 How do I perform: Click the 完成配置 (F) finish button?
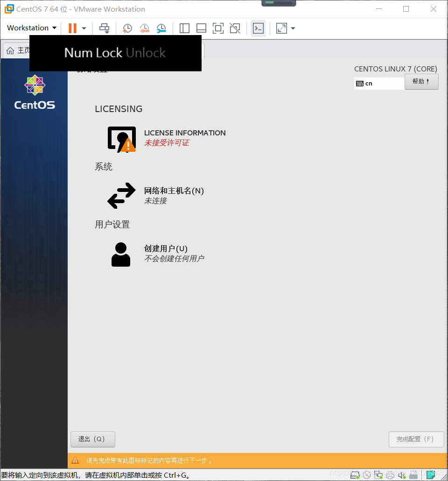[416, 439]
